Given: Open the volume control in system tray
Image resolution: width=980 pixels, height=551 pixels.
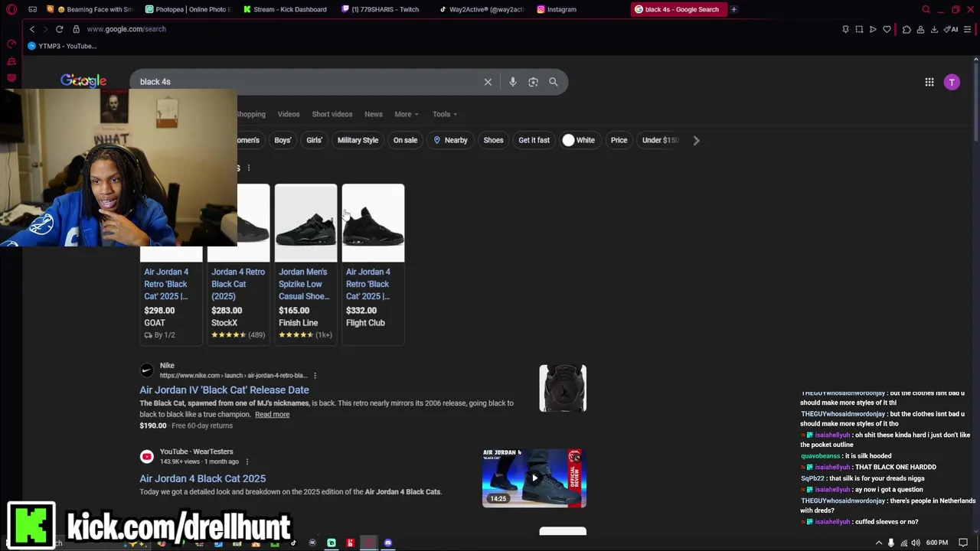Looking at the screenshot, I should pyautogui.click(x=916, y=543).
